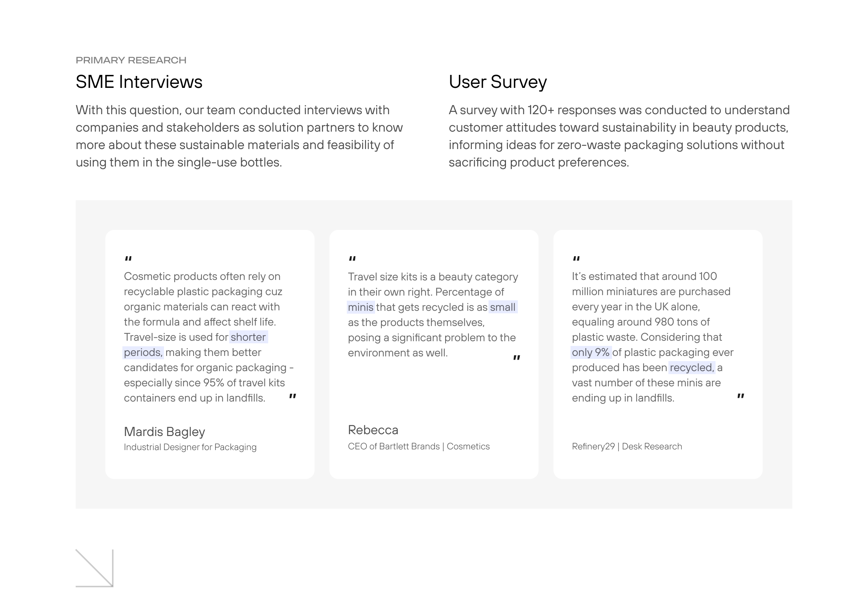
Task: Click 'Refinery29 | Desk Research' source text
Action: tap(627, 447)
